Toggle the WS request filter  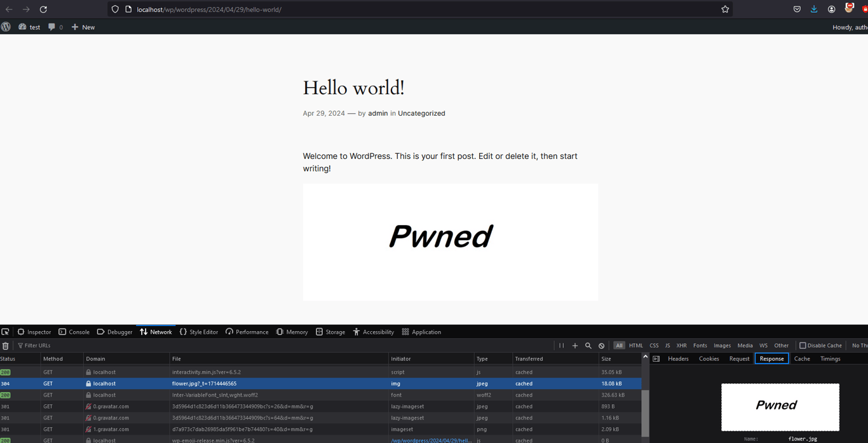point(763,346)
